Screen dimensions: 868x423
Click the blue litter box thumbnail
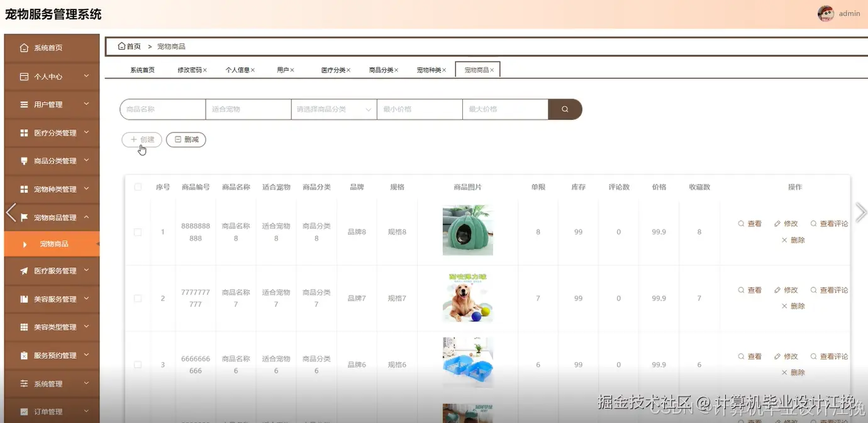[x=467, y=362]
